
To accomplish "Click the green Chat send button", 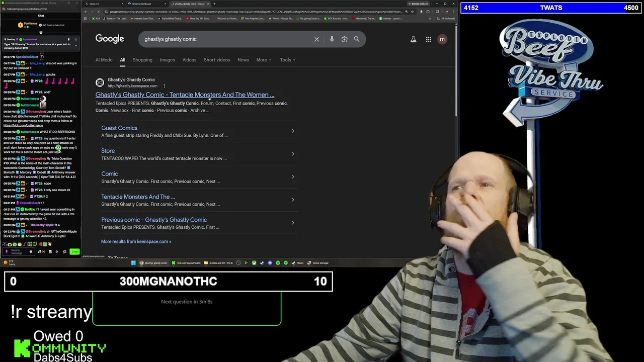I will pyautogui.click(x=74, y=251).
